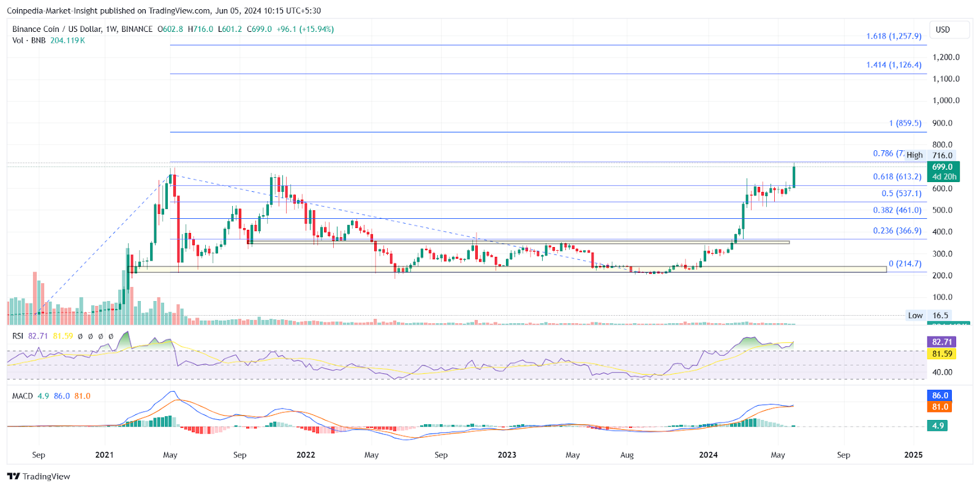Screen dimensions: 980x488
Task: Click the 1,200.0 price axis label
Action: point(946,57)
